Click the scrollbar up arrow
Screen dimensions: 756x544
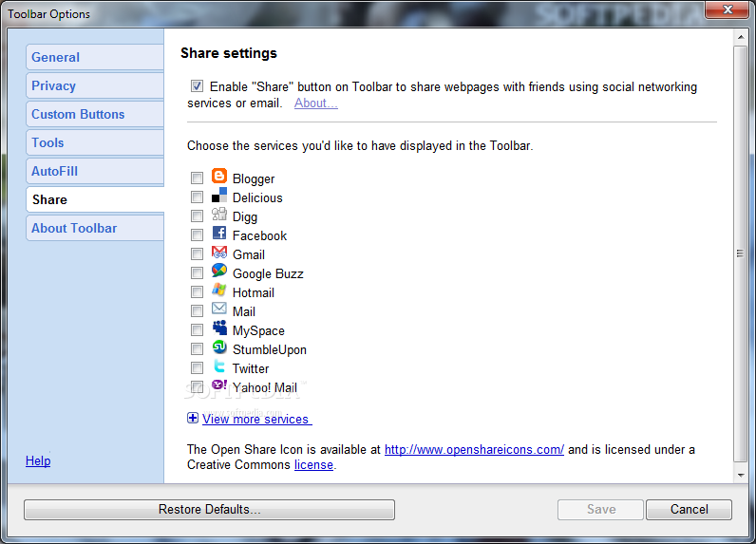(741, 37)
